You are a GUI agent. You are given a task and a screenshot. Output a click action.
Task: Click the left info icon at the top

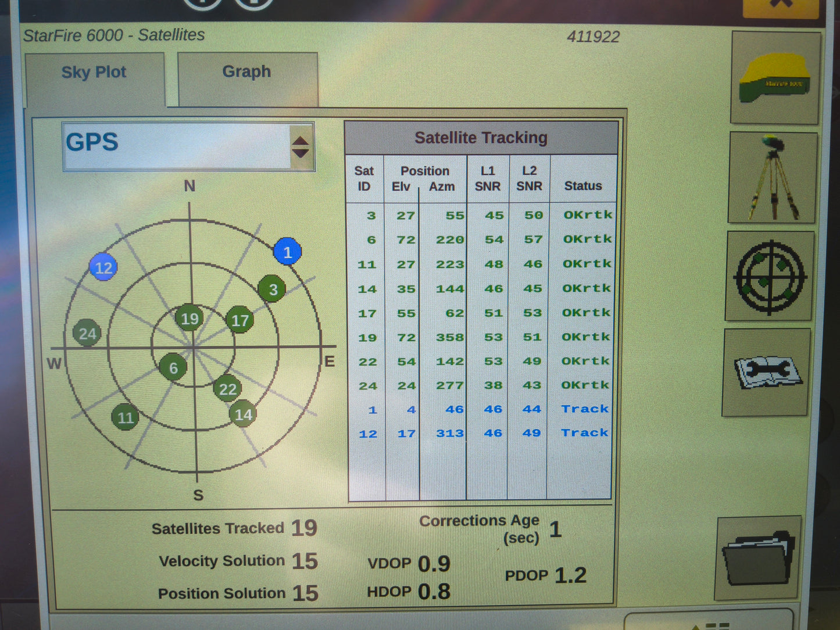point(201,5)
